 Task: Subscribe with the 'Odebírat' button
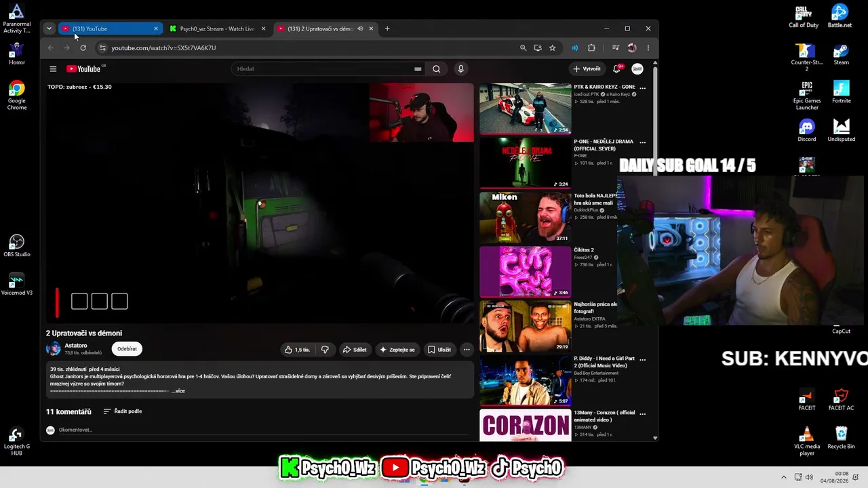point(127,349)
